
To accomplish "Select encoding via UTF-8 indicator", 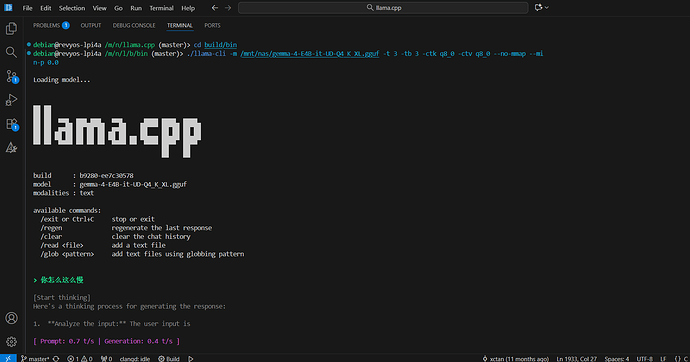I will pos(645,358).
